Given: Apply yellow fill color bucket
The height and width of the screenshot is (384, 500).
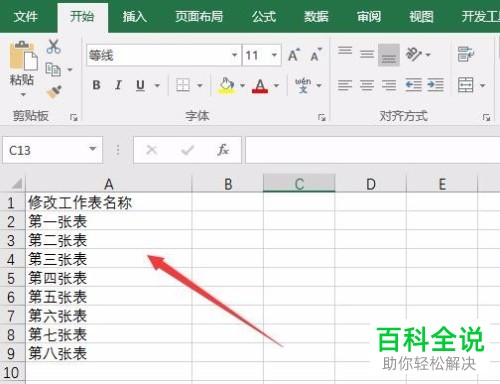Looking at the screenshot, I should point(226,85).
